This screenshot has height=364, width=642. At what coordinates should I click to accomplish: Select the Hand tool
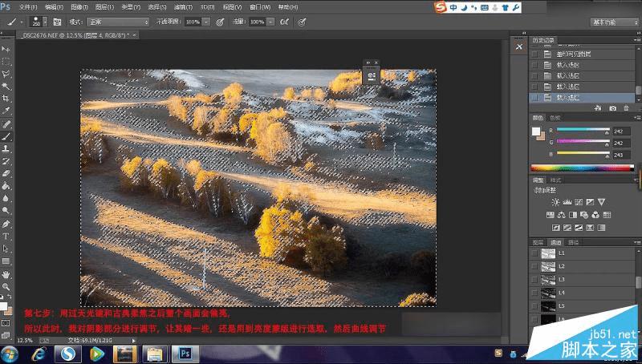click(6, 274)
